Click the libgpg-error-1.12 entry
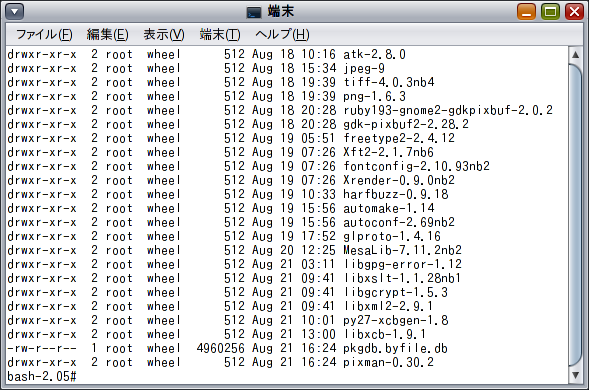The image size is (589, 390). tap(402, 265)
